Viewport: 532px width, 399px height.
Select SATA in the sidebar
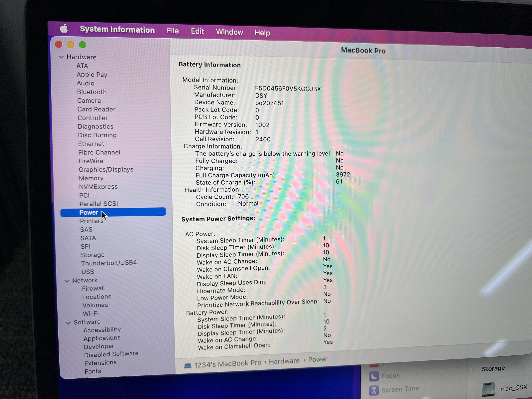pos(88,238)
